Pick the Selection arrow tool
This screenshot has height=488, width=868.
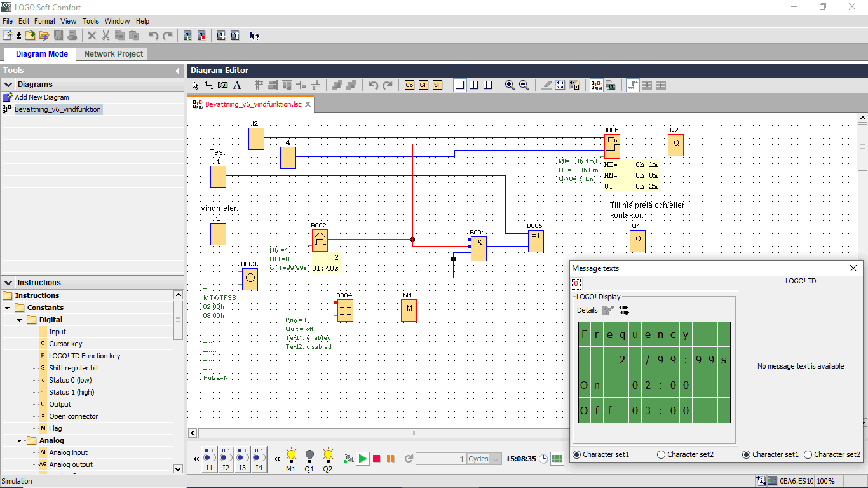click(x=195, y=85)
